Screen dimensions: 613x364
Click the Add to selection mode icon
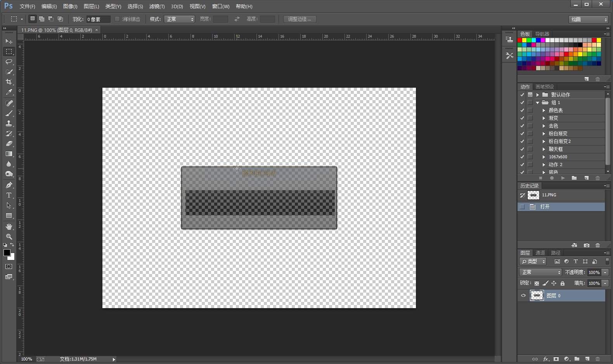(42, 19)
